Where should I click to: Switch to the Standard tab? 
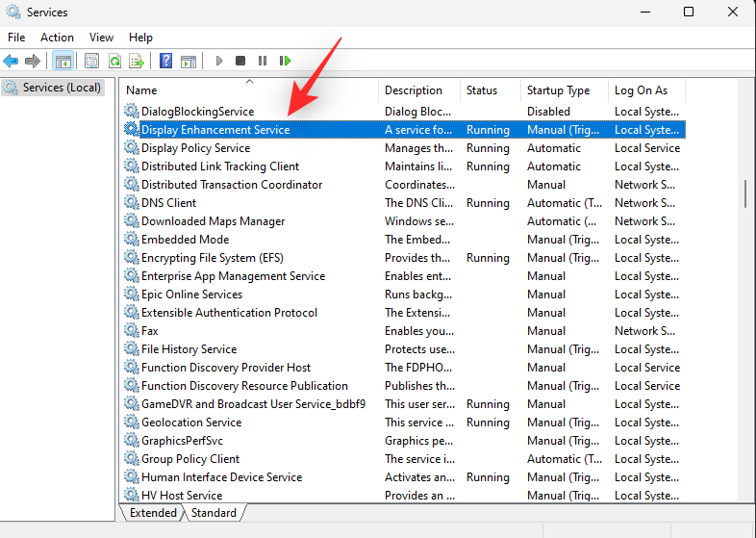click(214, 513)
